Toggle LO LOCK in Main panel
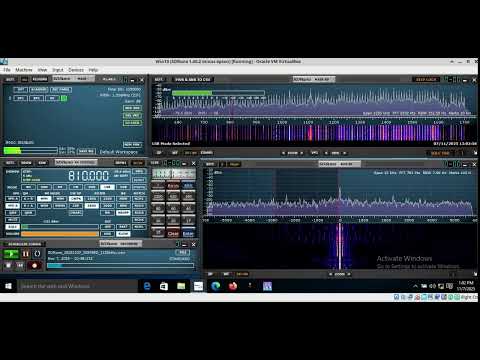The width and height of the screenshot is (480, 360). click(x=132, y=123)
